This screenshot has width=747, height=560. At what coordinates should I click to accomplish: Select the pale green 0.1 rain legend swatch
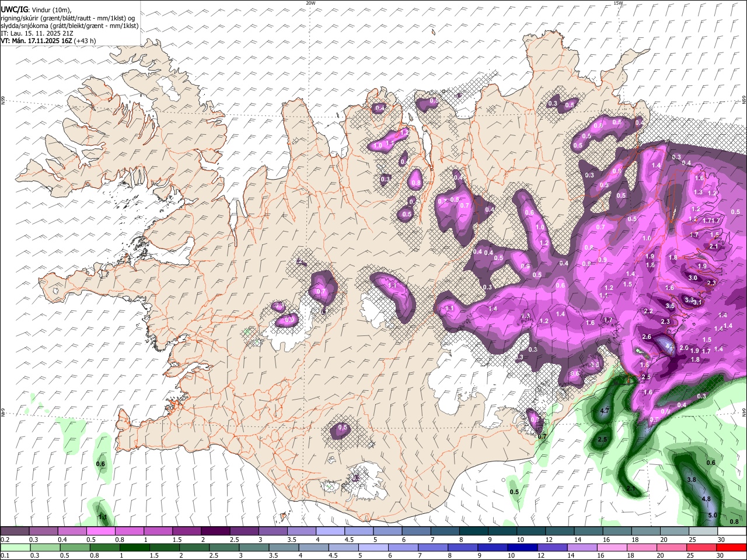pos(15,547)
